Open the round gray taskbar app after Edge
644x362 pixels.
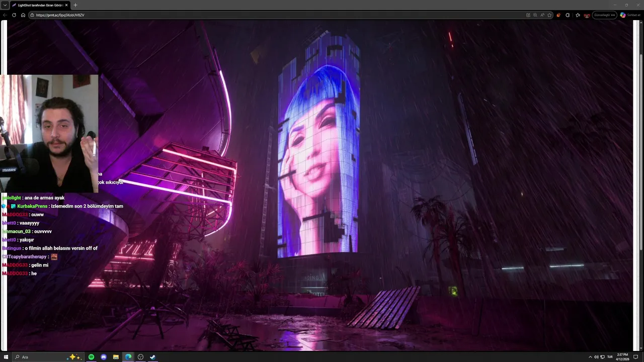pos(140,357)
